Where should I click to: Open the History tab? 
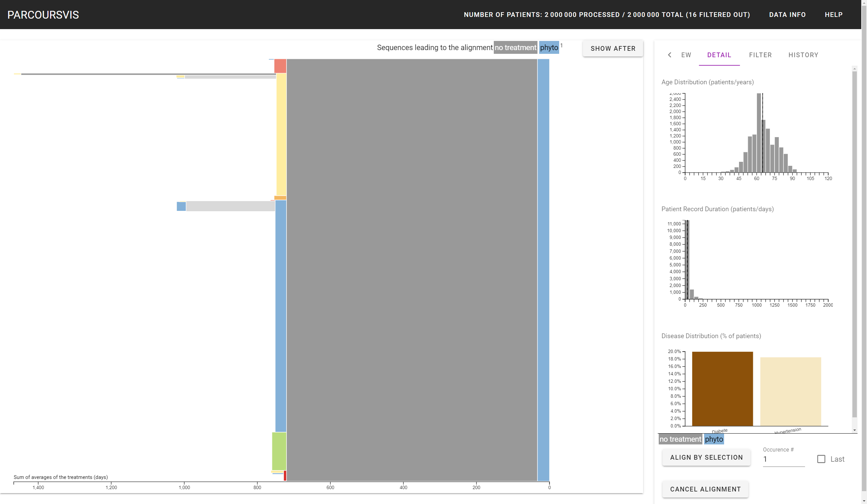point(803,55)
